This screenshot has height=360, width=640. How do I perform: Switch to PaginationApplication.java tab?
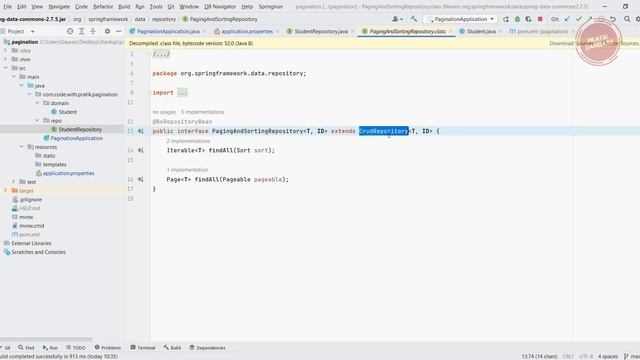168,31
